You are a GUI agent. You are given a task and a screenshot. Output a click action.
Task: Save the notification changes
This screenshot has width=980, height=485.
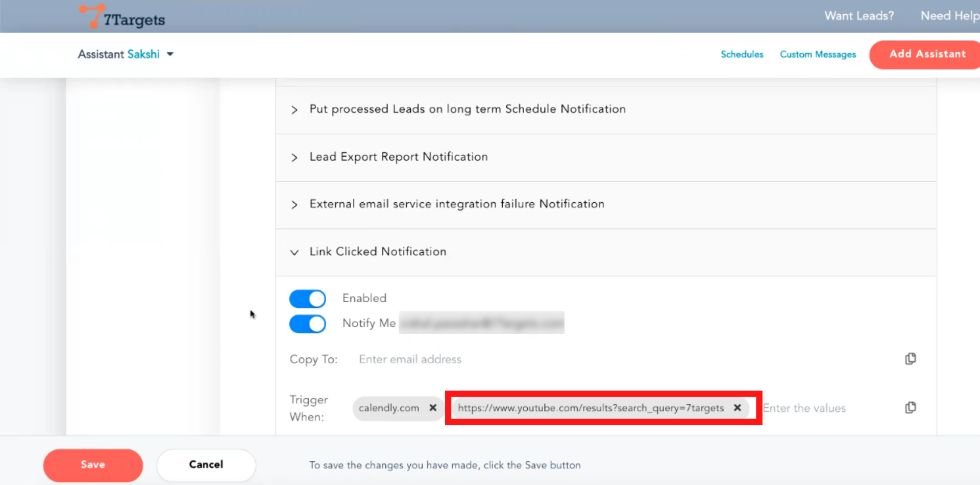pos(93,465)
